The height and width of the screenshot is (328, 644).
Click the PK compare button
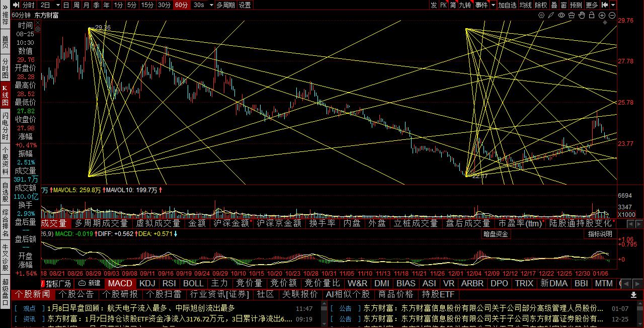click(x=443, y=5)
